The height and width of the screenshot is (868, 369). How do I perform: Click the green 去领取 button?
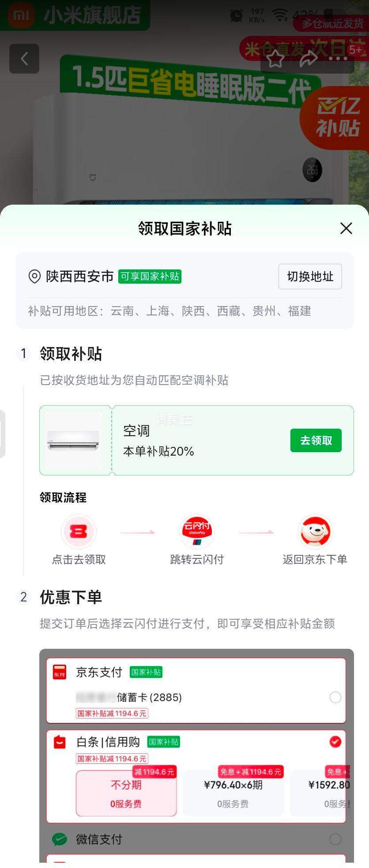click(x=316, y=440)
